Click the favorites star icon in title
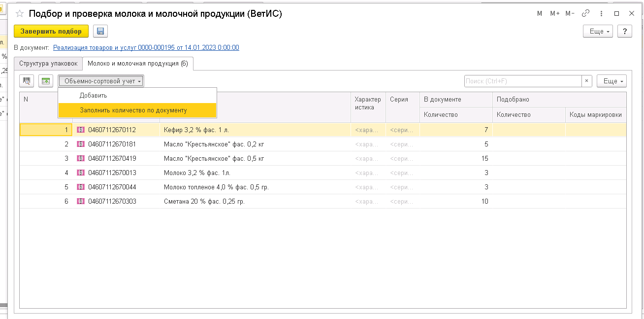Viewport: 644px width, 319px height. click(20, 14)
